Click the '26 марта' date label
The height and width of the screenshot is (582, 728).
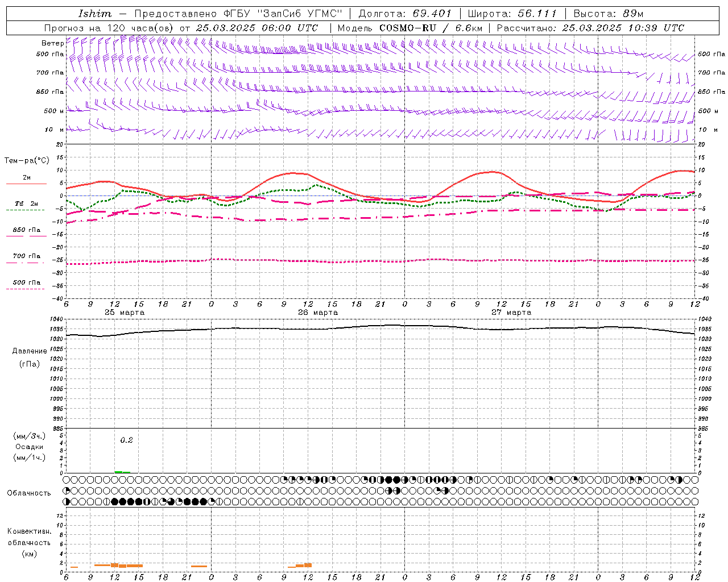318,313
